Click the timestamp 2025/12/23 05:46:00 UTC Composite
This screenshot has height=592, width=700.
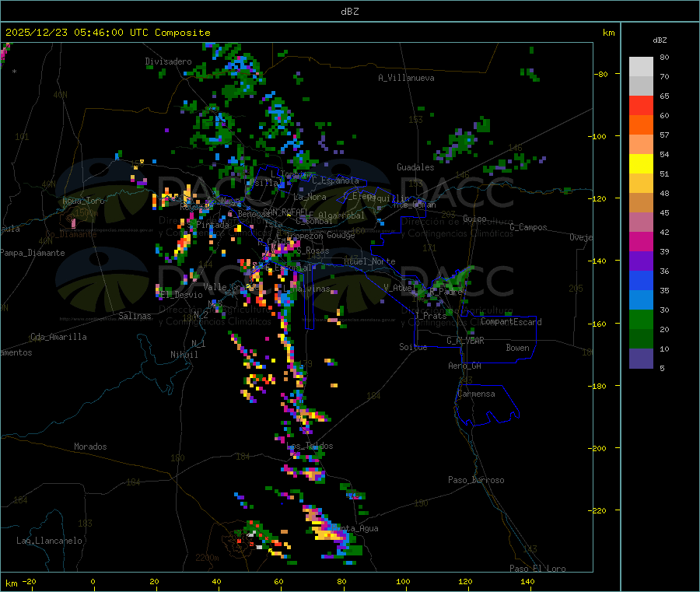tap(107, 33)
